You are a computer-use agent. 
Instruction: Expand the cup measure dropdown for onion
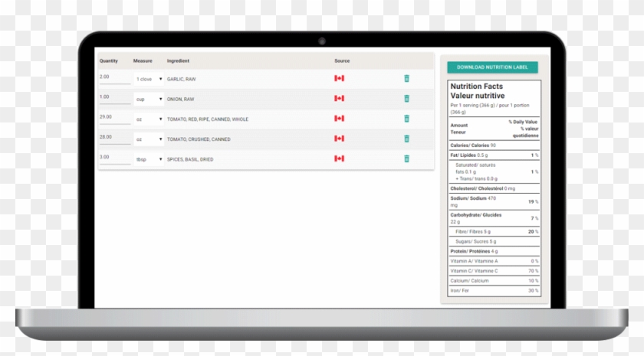149,99
